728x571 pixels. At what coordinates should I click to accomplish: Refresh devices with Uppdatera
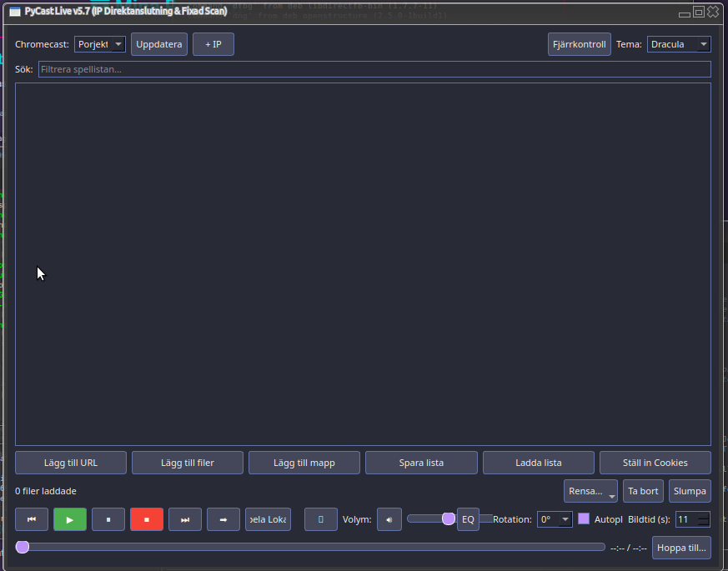(158, 44)
